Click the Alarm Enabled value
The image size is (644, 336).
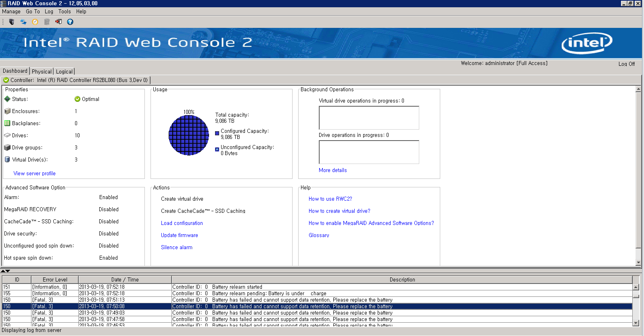[x=109, y=197]
